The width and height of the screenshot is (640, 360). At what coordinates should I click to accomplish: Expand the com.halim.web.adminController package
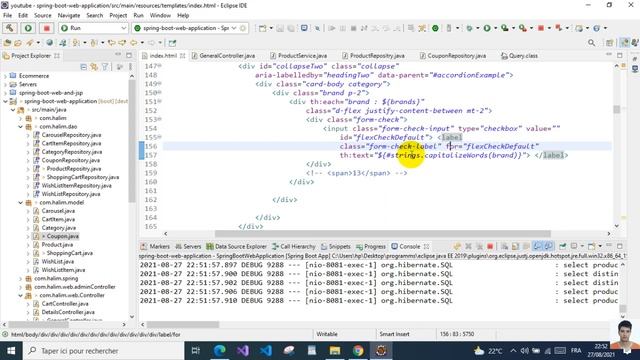point(20,287)
